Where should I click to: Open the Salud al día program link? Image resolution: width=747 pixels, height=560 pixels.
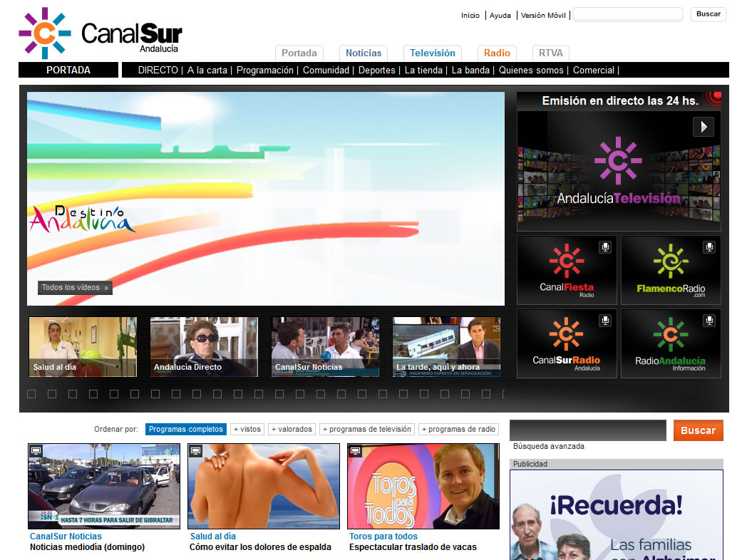[213, 536]
